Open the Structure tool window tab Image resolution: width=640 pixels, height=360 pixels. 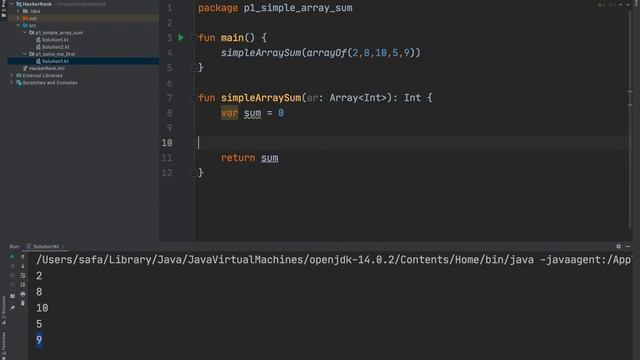[4, 310]
